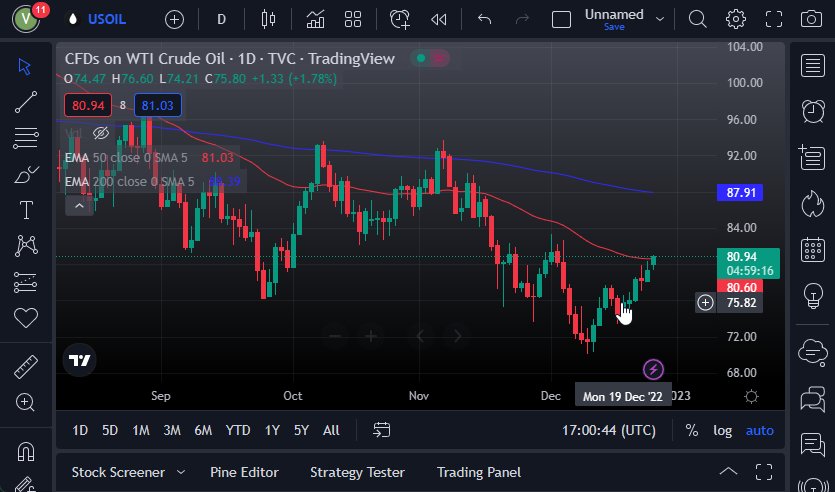Open the Stock Screener dropdown arrow
This screenshot has height=492, width=835.
tap(181, 472)
